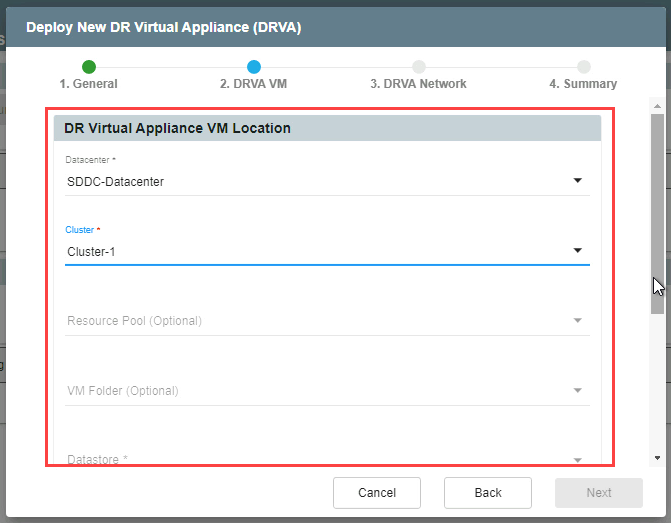Open the Datacenter dropdown arrow

(x=577, y=181)
